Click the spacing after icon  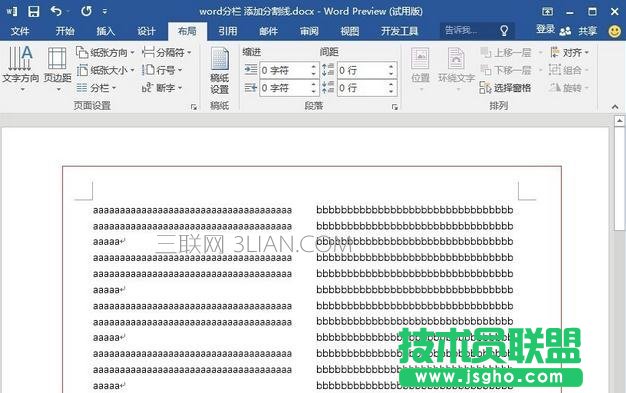pos(328,87)
